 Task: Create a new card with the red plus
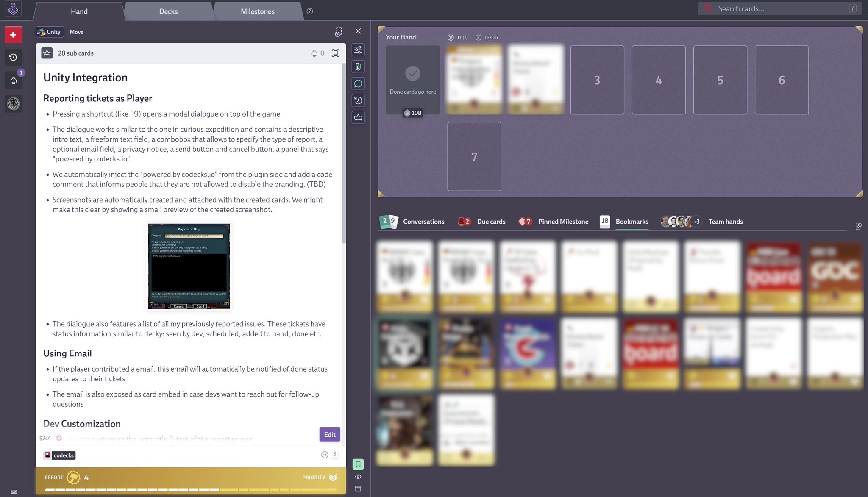coord(13,35)
